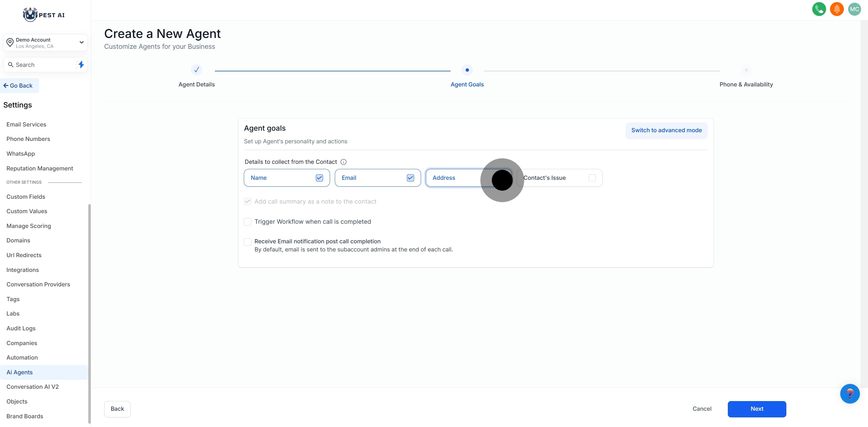Click the Agent Details checkmark step
The width and height of the screenshot is (868, 427).
click(x=197, y=70)
